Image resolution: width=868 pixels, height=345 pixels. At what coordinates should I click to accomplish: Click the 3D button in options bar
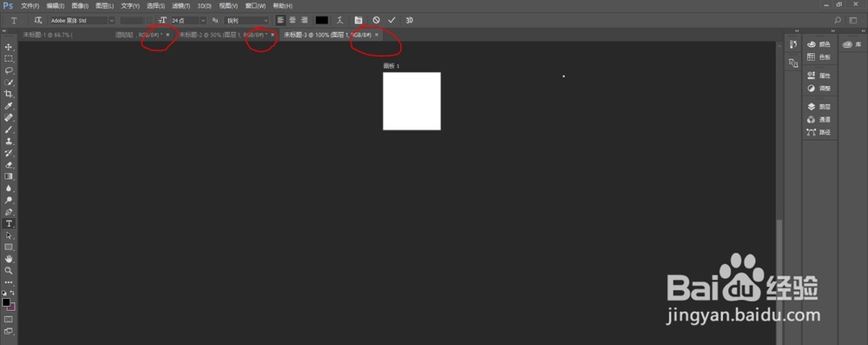point(410,20)
